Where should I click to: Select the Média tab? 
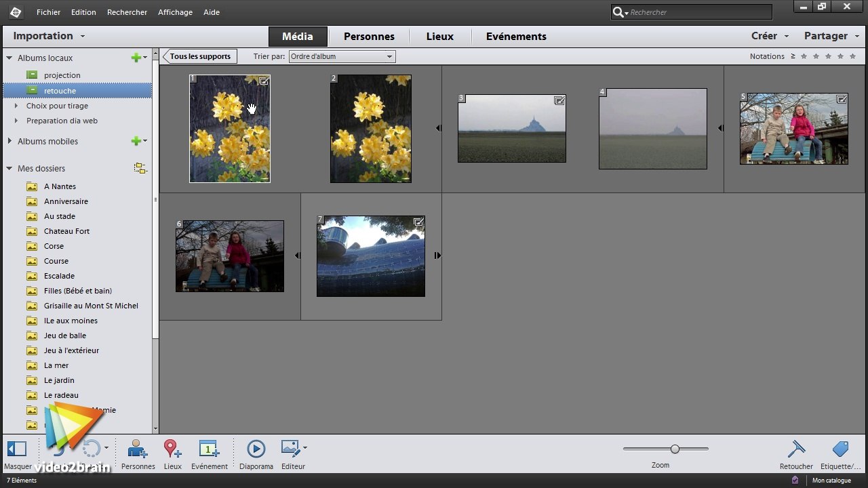pos(298,37)
